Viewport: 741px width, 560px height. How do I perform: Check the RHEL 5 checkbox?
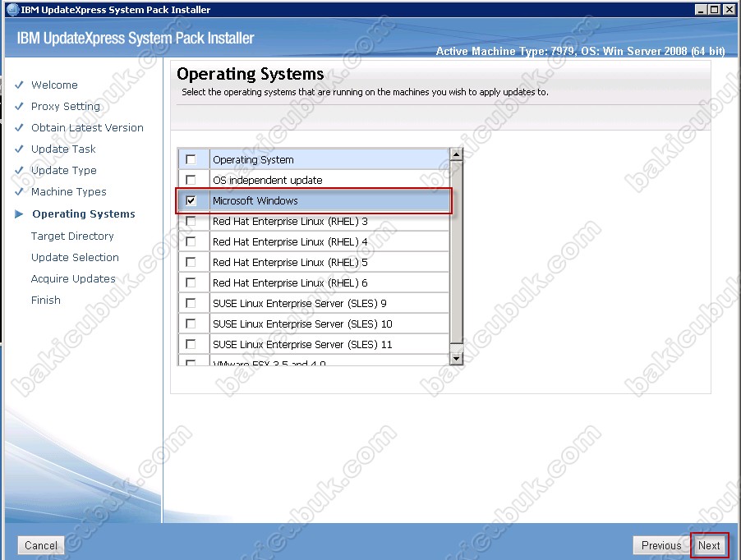[x=191, y=262]
